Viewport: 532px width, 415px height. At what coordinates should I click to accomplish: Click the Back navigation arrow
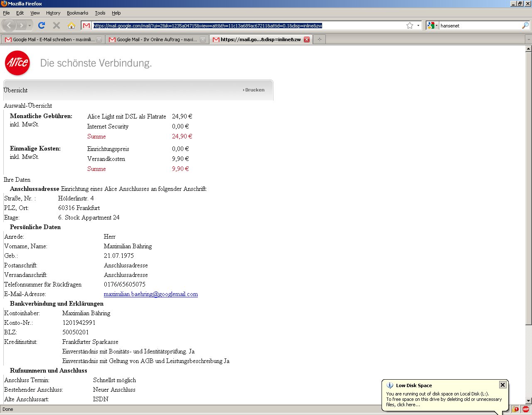click(9, 26)
